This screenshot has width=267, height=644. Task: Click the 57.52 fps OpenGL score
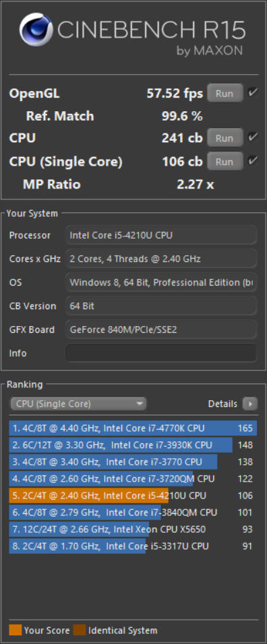[x=175, y=94]
